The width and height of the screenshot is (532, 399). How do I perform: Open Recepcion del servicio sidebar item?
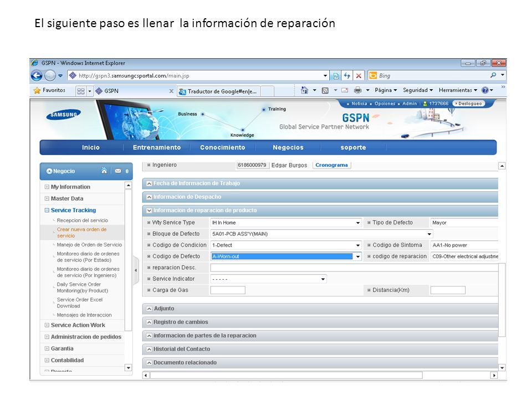point(83,220)
